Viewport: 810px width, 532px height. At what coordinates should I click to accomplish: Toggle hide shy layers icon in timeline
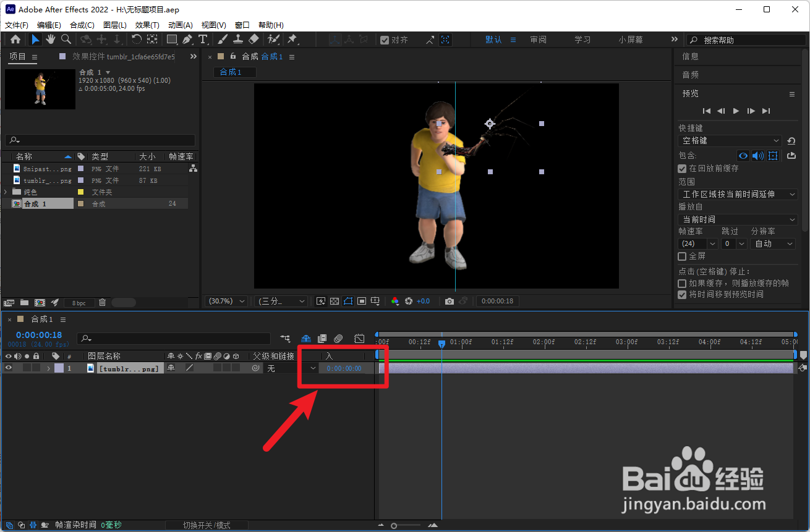(305, 339)
